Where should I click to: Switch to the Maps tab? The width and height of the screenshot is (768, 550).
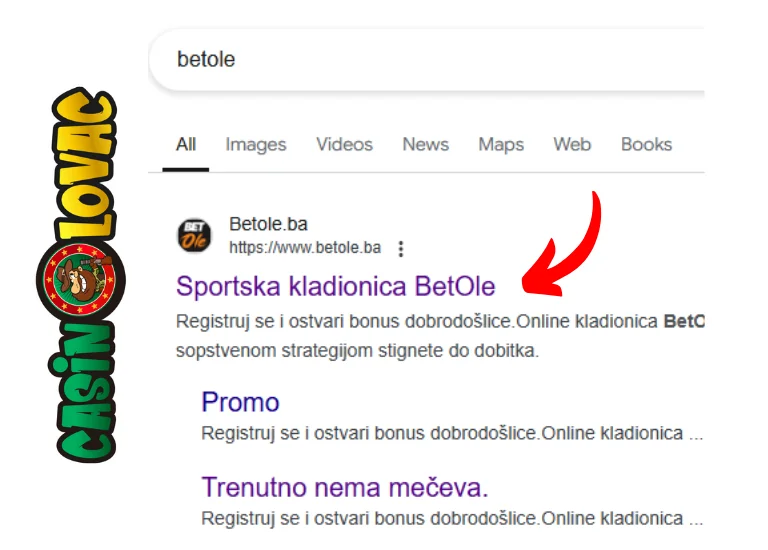click(x=500, y=144)
